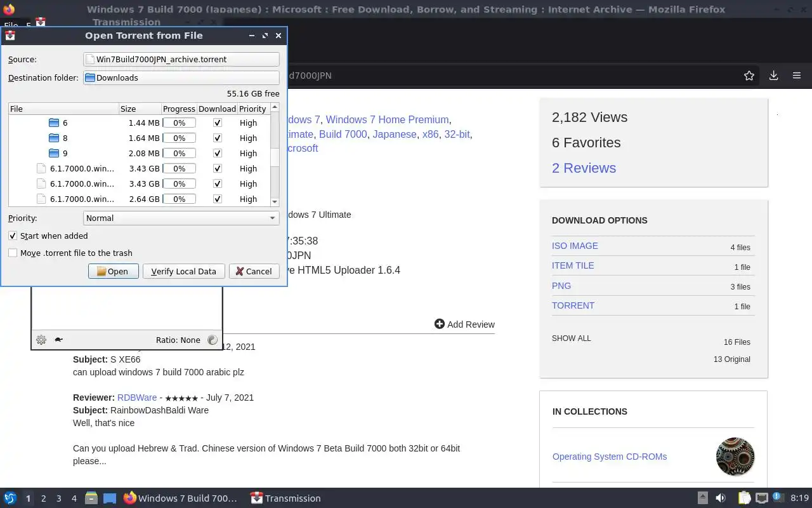
Task: Switch to workspace 1 in the pager
Action: pyautogui.click(x=28, y=498)
